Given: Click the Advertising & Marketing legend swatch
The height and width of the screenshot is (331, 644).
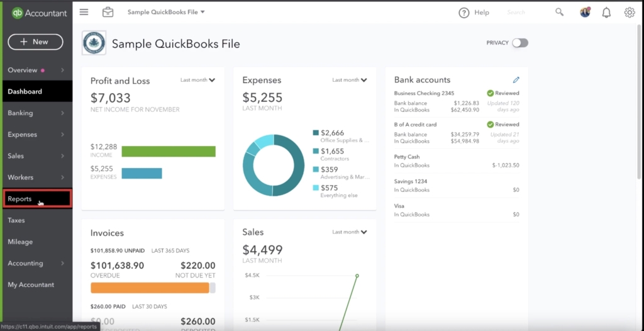Looking at the screenshot, I should (x=316, y=169).
